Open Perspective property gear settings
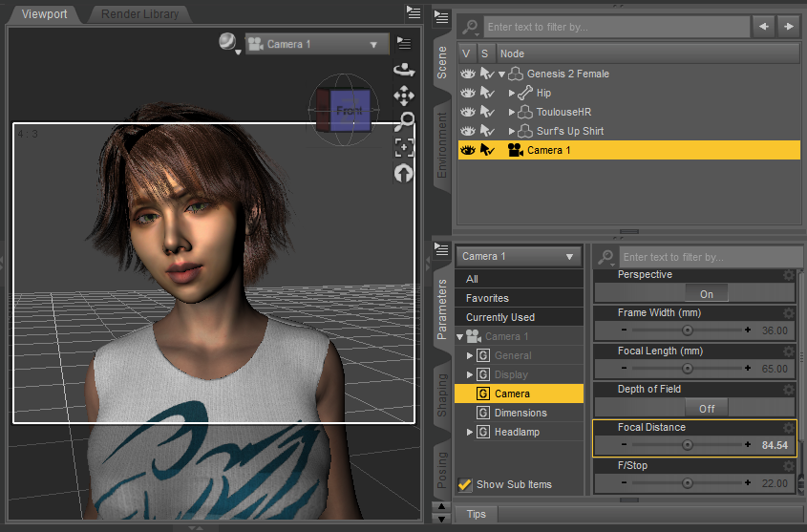Image resolution: width=807 pixels, height=532 pixels. click(789, 275)
